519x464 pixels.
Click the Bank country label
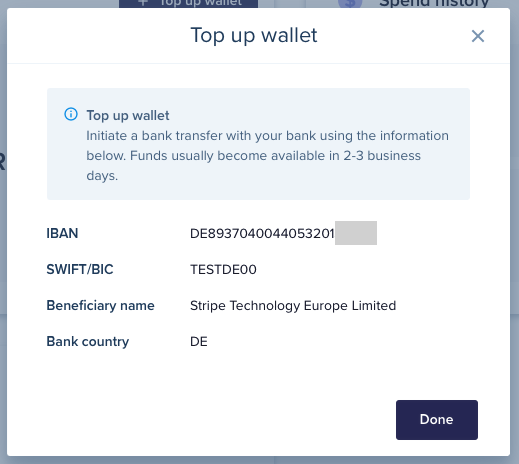tap(88, 342)
